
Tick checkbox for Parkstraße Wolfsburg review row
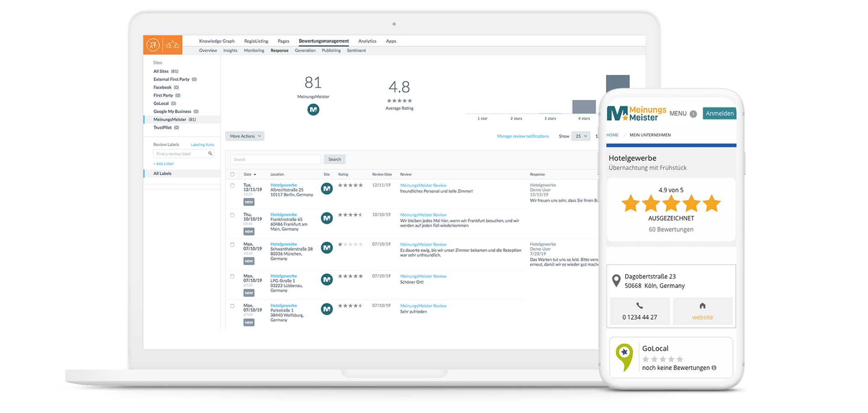click(x=233, y=306)
